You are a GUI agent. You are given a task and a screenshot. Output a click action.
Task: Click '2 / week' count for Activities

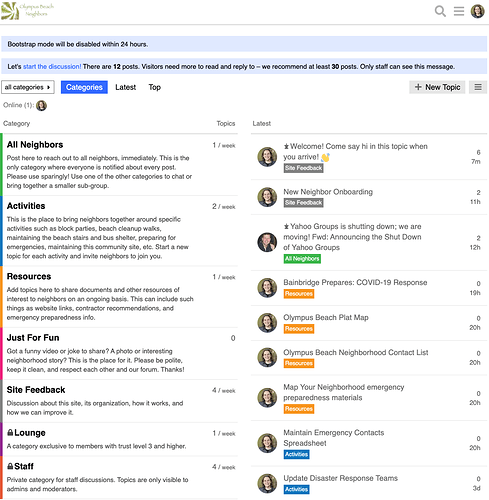pyautogui.click(x=224, y=207)
